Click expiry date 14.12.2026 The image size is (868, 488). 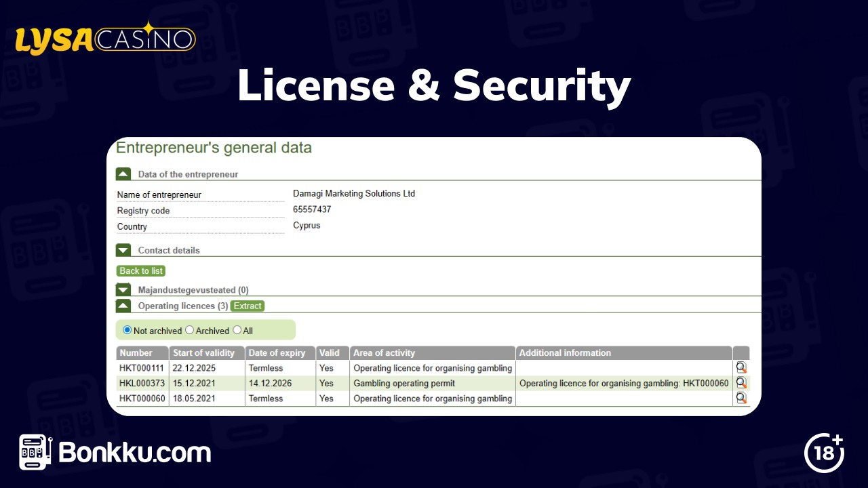(270, 383)
